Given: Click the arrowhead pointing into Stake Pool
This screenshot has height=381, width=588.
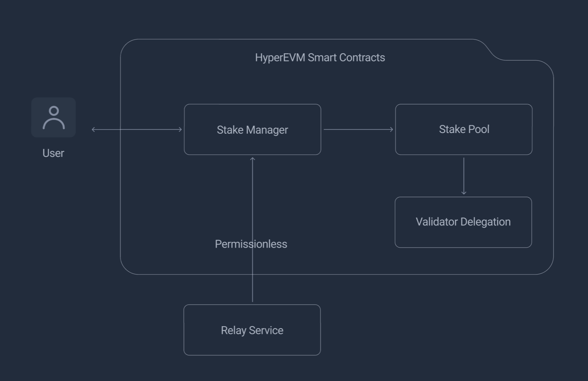Looking at the screenshot, I should coord(391,130).
